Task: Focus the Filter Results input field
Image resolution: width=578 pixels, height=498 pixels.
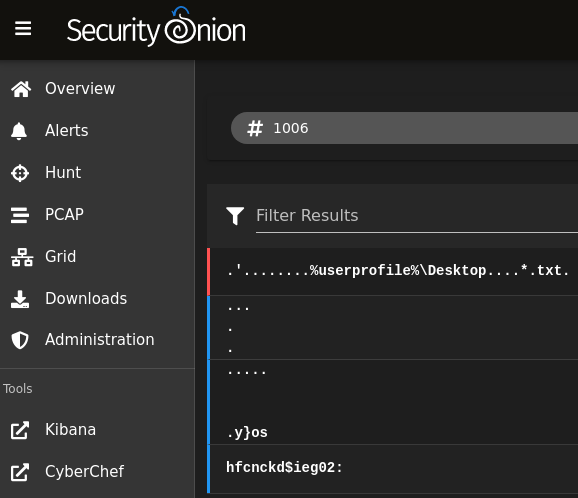Action: (417, 216)
